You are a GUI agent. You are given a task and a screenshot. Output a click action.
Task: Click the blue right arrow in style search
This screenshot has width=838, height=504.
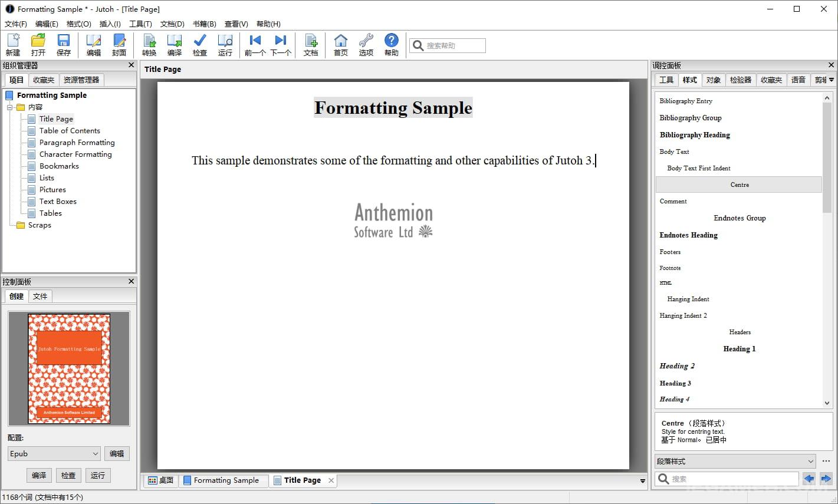click(x=826, y=479)
